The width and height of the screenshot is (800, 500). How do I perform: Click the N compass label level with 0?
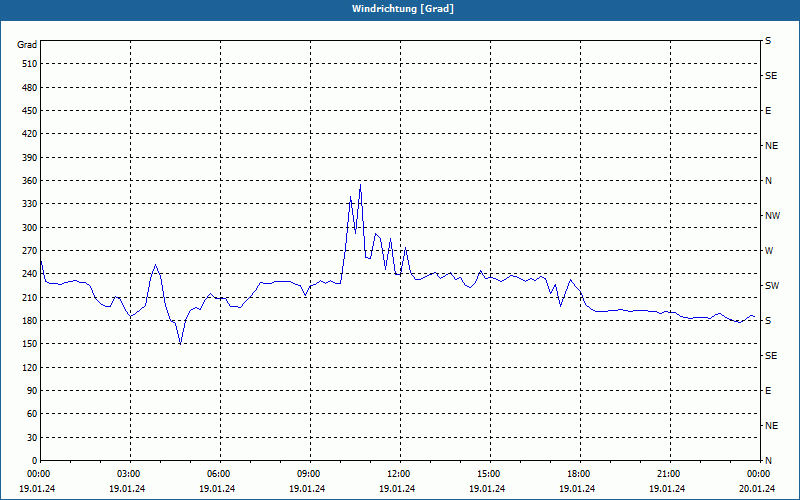768,460
